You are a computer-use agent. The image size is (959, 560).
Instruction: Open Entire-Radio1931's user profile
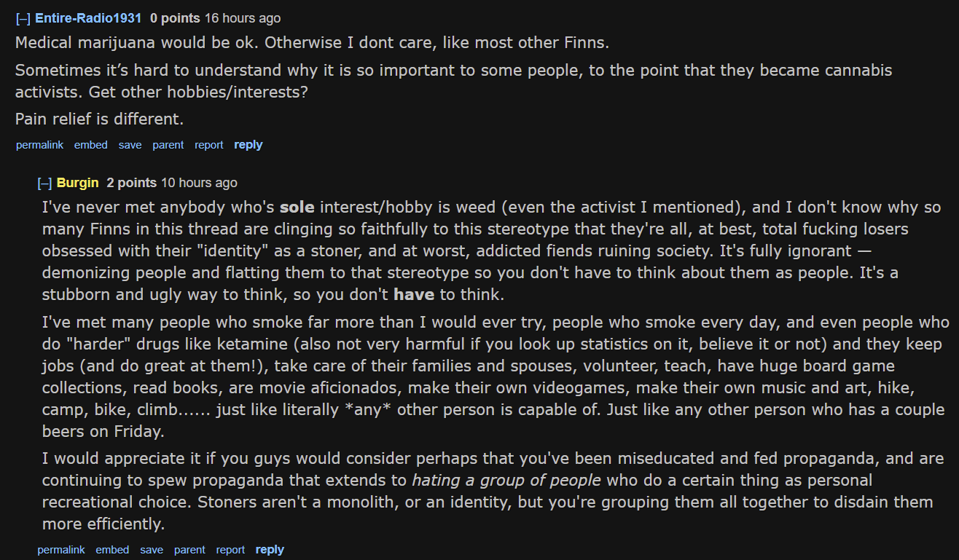click(x=88, y=18)
